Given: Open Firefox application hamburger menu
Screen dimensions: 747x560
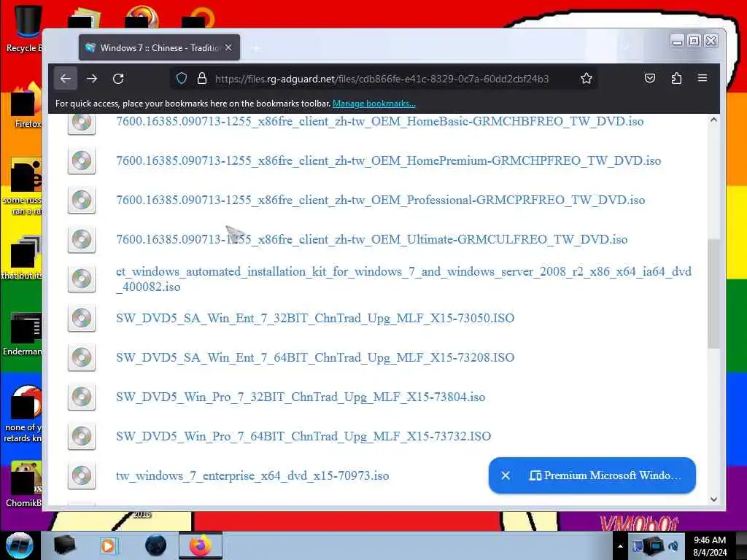Looking at the screenshot, I should (x=703, y=78).
